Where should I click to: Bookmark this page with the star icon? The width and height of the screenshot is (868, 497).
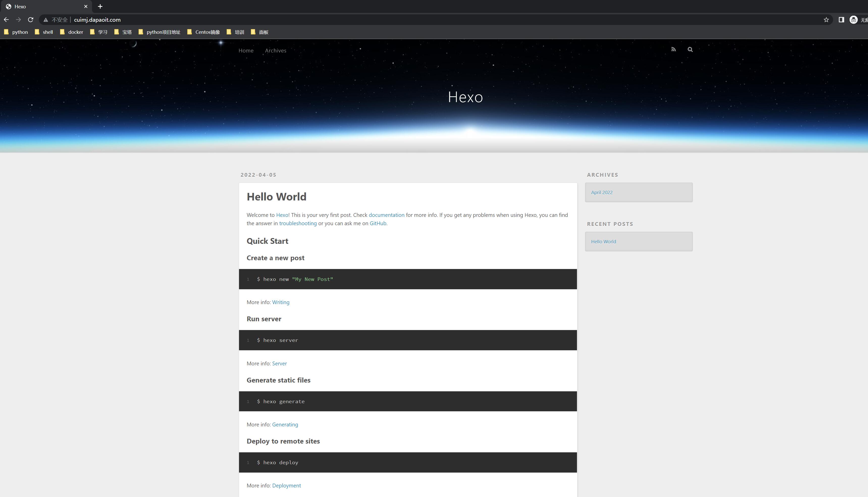826,20
